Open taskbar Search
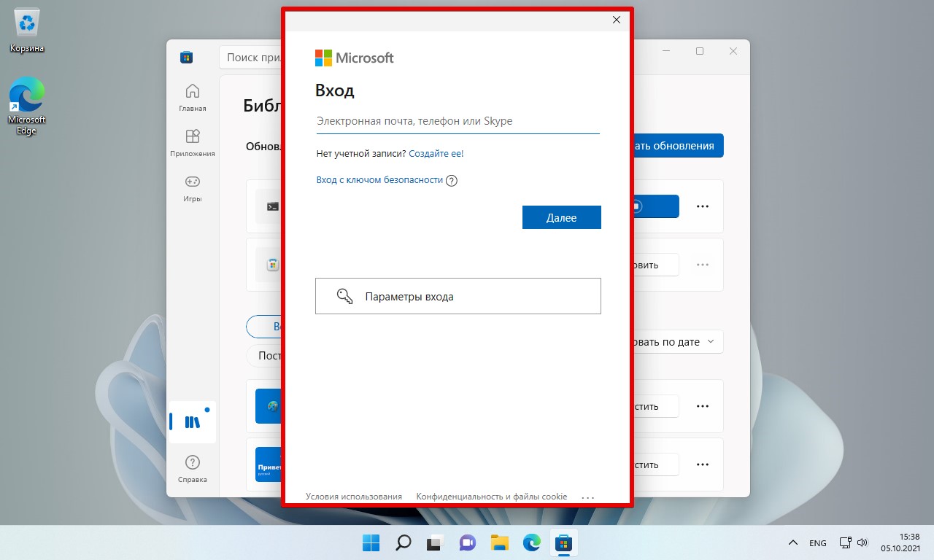Image resolution: width=934 pixels, height=560 pixels. (404, 542)
